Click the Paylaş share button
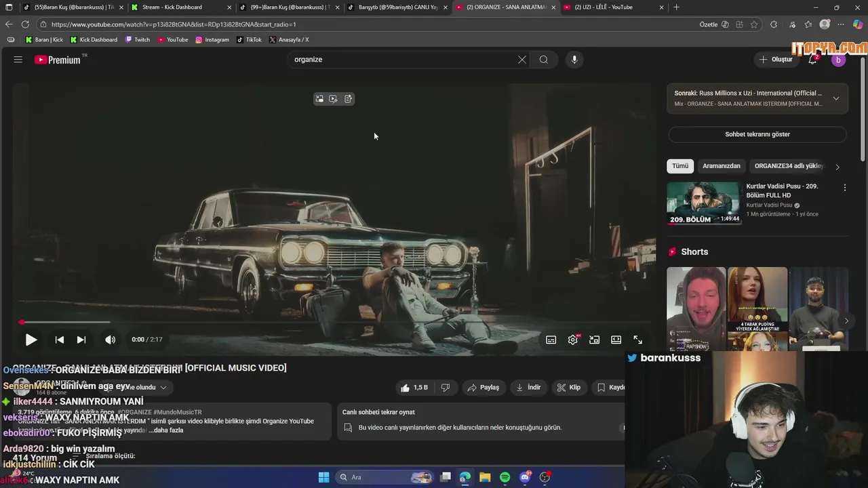 (x=483, y=388)
